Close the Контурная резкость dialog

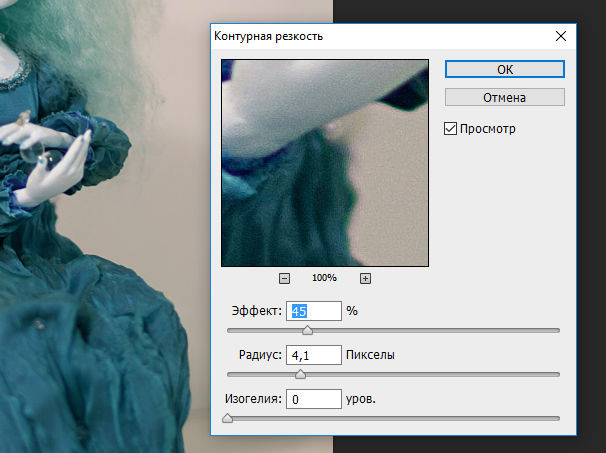click(561, 36)
